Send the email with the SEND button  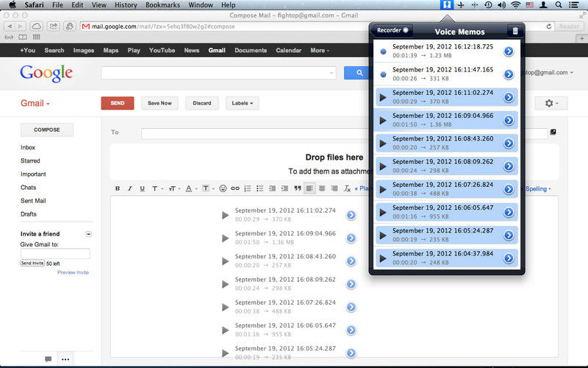click(118, 103)
